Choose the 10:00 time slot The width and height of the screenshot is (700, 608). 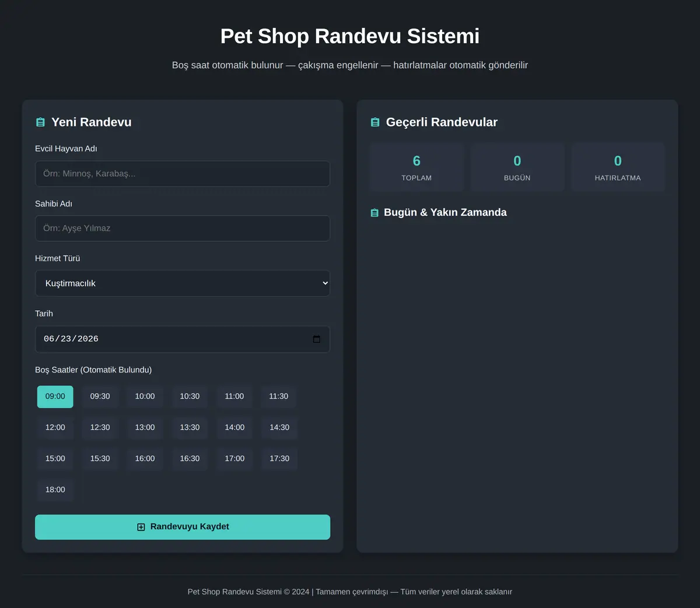click(145, 396)
